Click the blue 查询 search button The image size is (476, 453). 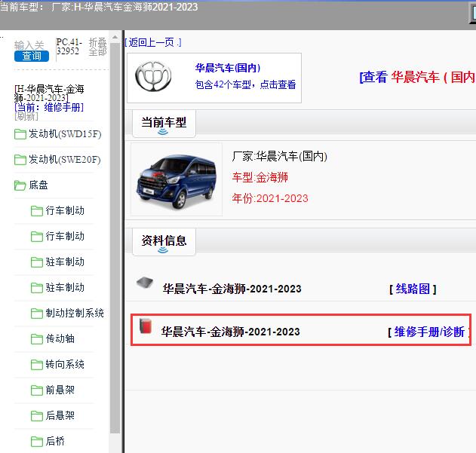(32, 56)
